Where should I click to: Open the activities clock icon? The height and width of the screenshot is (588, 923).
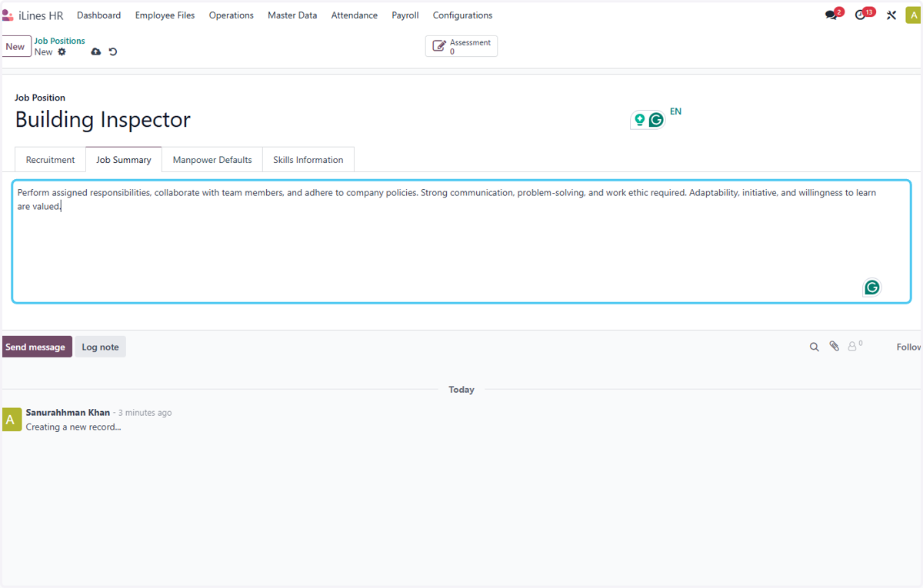point(861,15)
